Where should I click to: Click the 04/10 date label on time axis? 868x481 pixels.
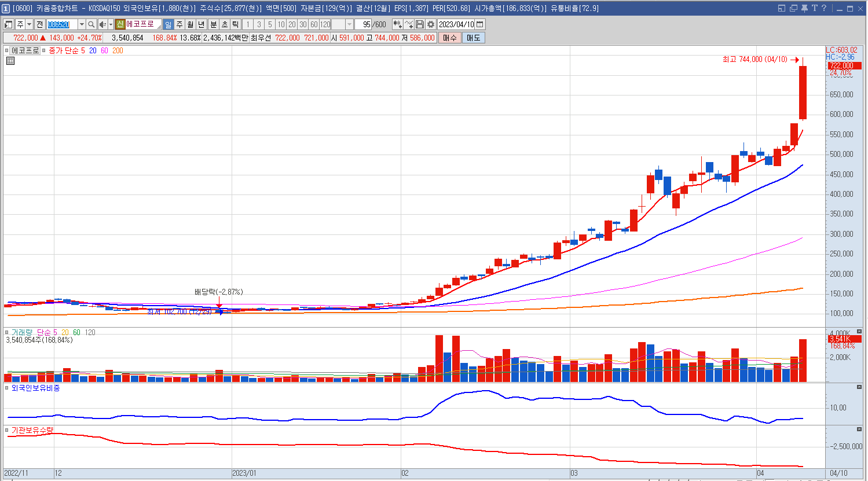[x=838, y=473]
